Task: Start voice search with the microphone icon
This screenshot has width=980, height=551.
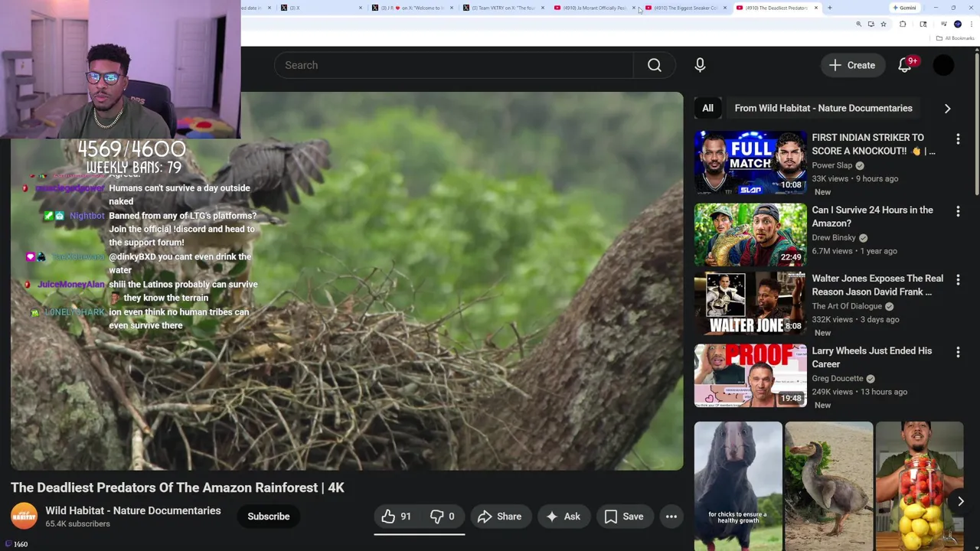Action: (x=700, y=65)
